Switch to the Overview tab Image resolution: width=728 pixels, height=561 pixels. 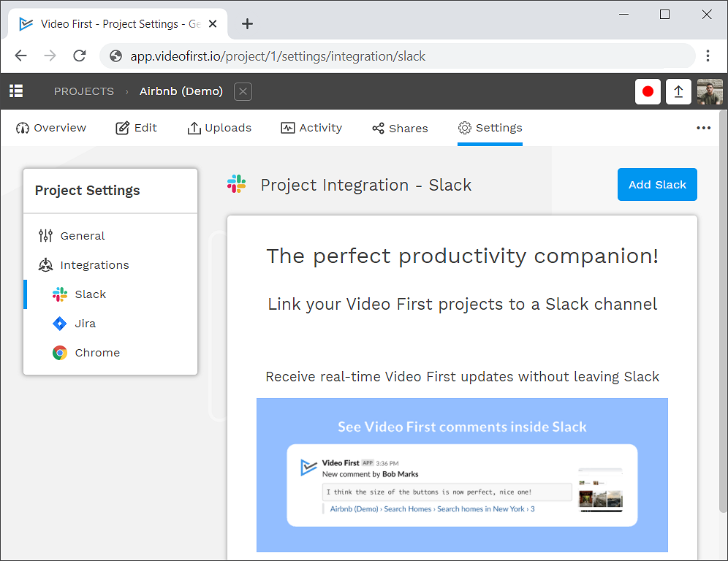(51, 128)
